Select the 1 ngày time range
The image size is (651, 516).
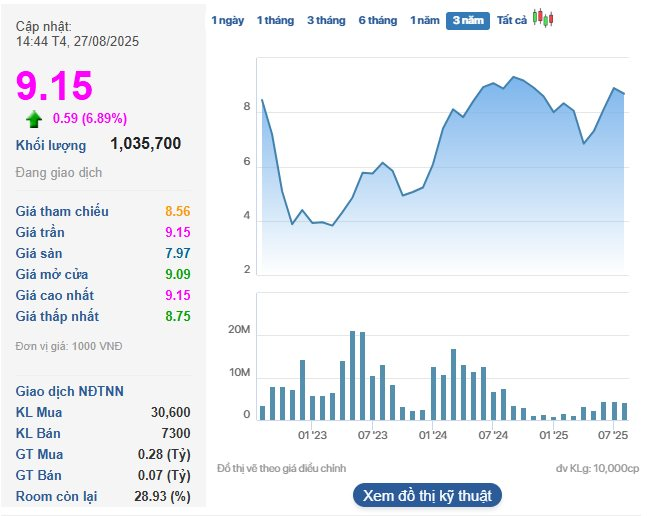pos(227,20)
